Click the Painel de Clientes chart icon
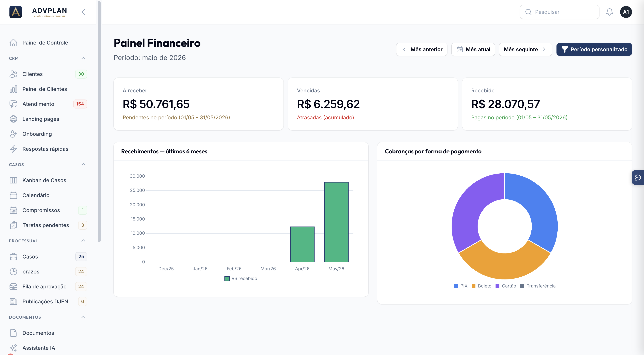The width and height of the screenshot is (644, 355). coord(13,89)
